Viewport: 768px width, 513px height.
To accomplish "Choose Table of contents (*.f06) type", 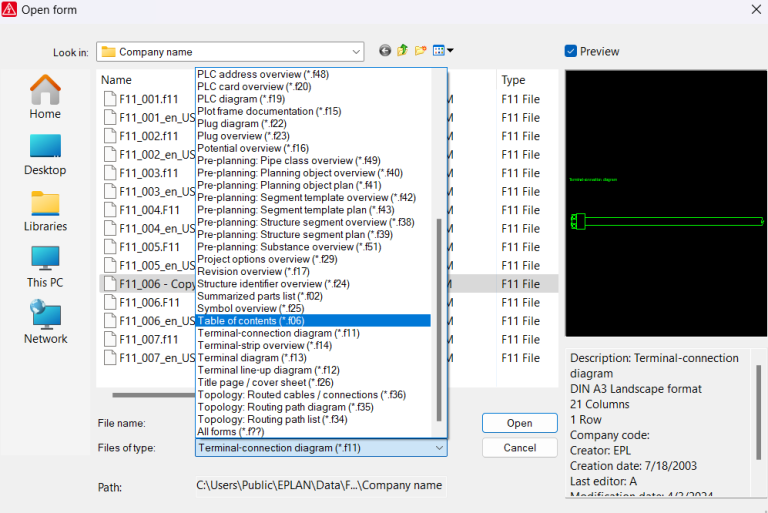I will (313, 321).
